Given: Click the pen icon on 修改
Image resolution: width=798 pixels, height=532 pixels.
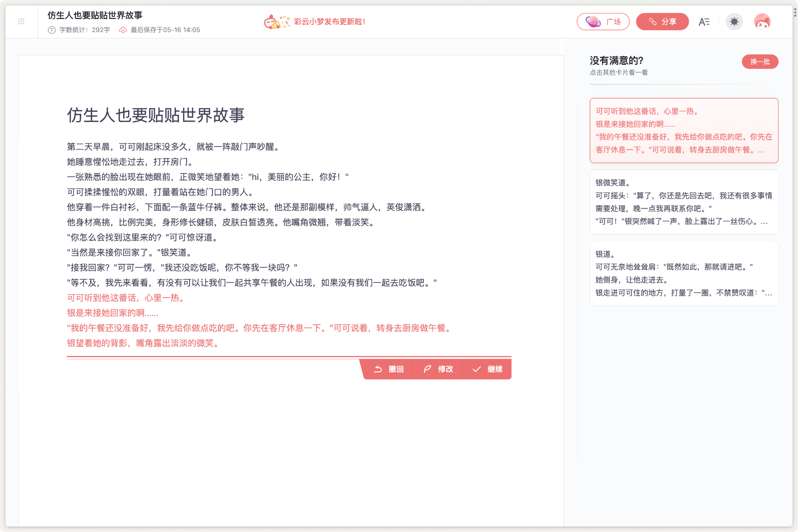Looking at the screenshot, I should [x=427, y=369].
